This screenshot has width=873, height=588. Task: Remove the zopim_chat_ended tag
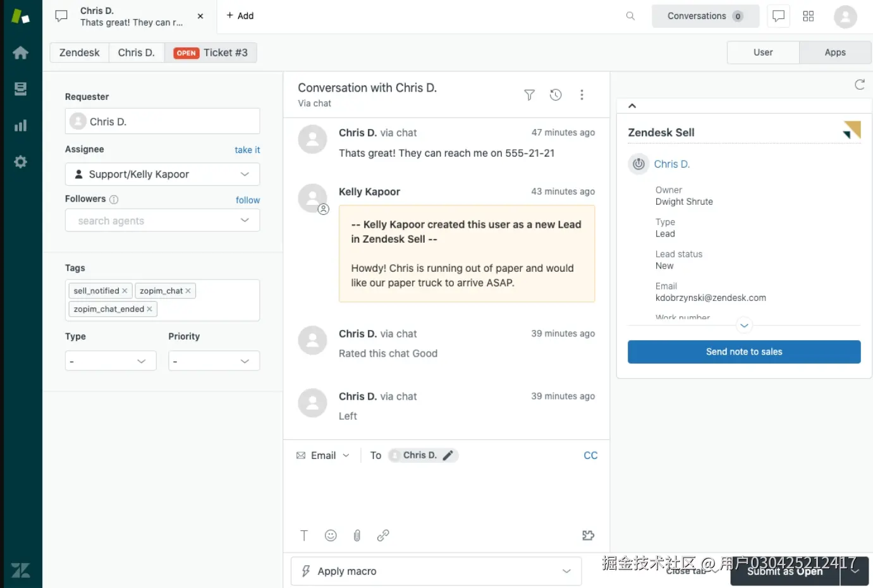pyautogui.click(x=149, y=309)
